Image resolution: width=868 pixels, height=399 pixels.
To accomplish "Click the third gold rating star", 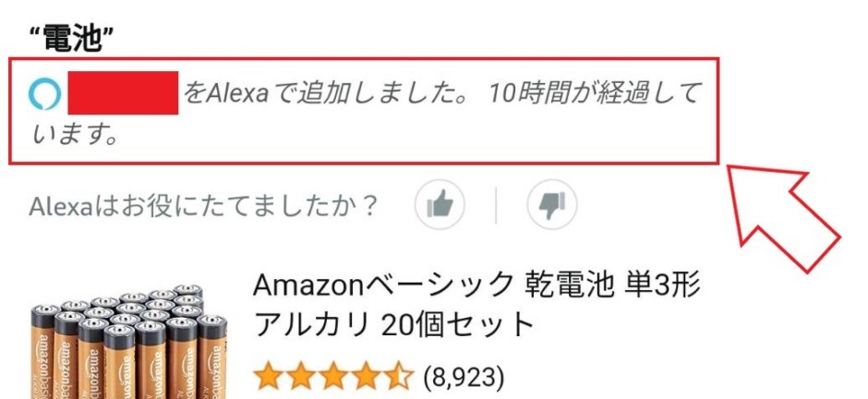I will click(x=333, y=376).
